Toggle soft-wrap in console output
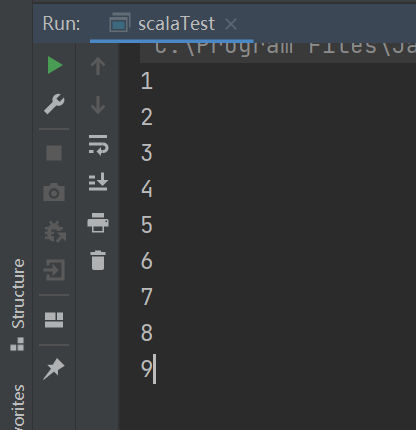416x430 pixels. 98,145
